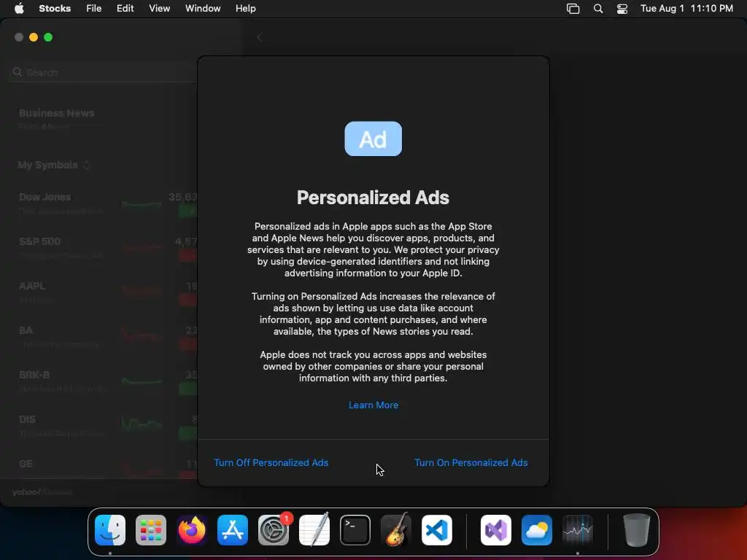Click the yahoo! finance logo in sidebar

tap(42, 491)
